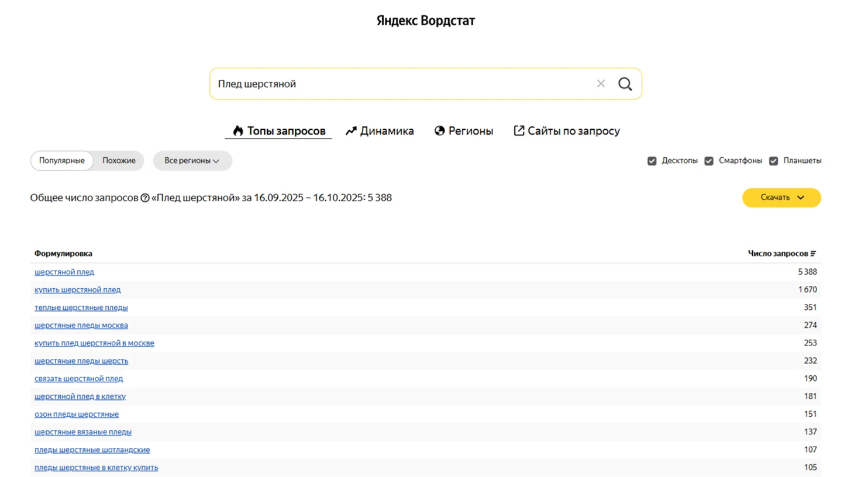Click the magnifying glass search icon
Image resolution: width=868 pixels, height=477 pixels.
pyautogui.click(x=625, y=84)
